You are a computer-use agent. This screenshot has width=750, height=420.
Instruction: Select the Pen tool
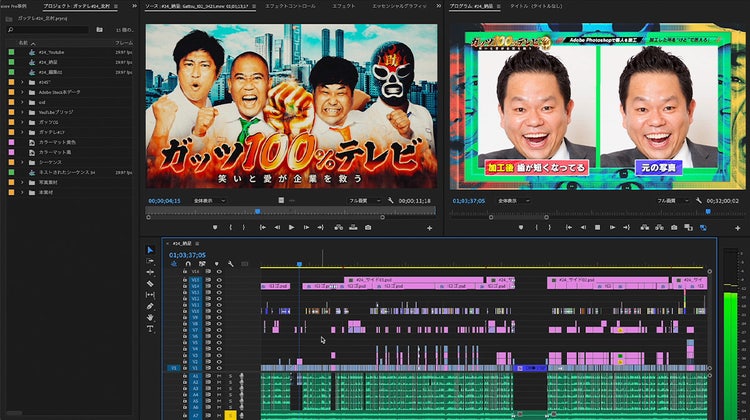(150, 306)
